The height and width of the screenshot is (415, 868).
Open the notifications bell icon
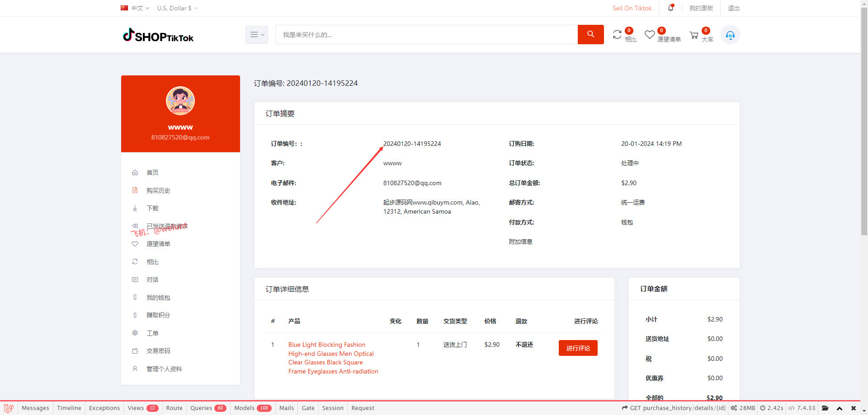click(x=671, y=8)
